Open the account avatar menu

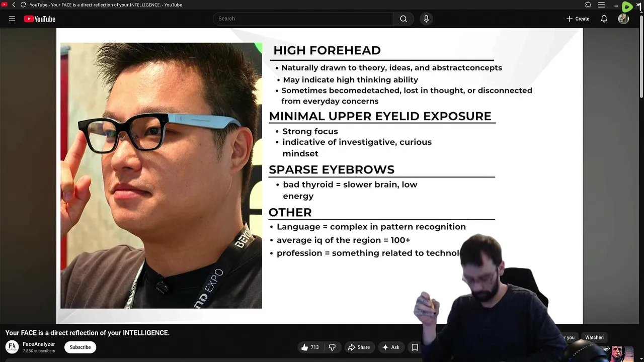(624, 19)
